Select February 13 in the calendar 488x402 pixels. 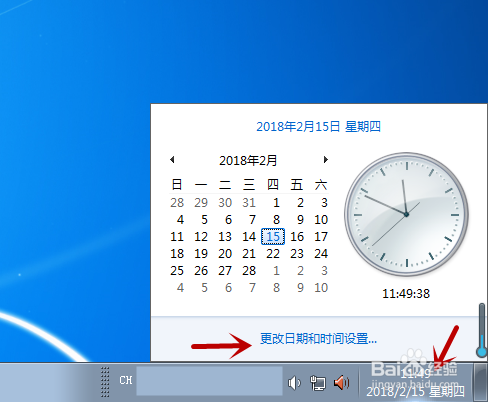(x=225, y=237)
